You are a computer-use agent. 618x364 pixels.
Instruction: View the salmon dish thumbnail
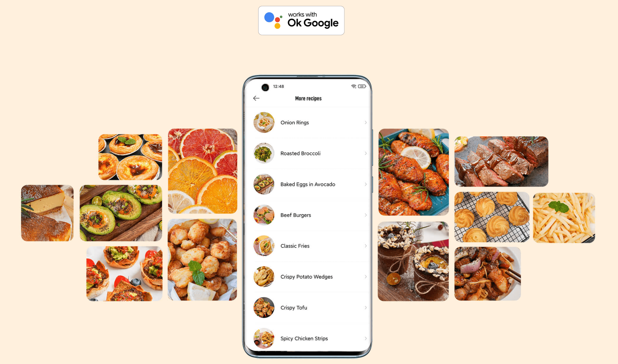pos(414,171)
